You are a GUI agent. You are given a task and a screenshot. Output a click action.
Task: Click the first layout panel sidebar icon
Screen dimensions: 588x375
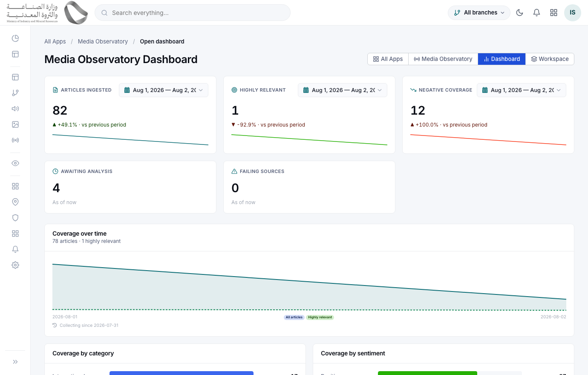pos(15,54)
